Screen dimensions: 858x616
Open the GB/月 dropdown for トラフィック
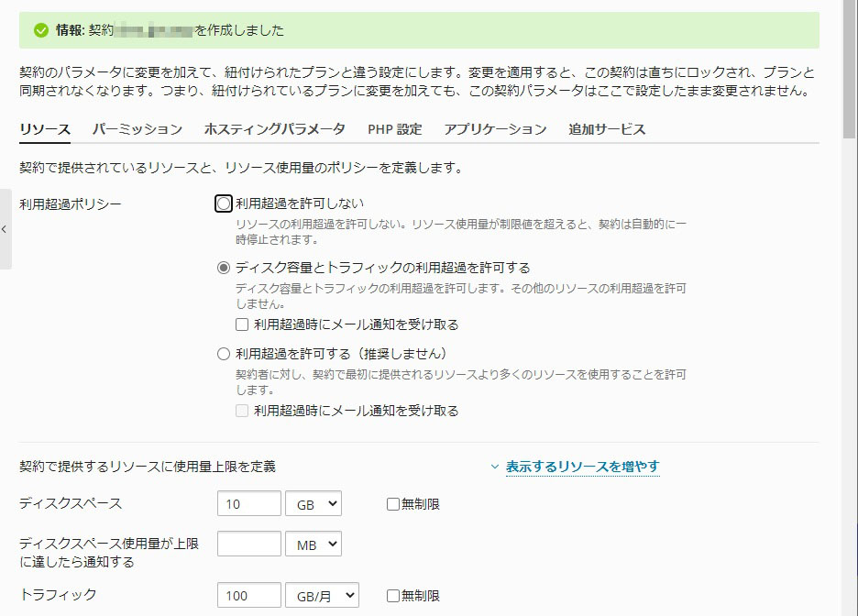[321, 595]
